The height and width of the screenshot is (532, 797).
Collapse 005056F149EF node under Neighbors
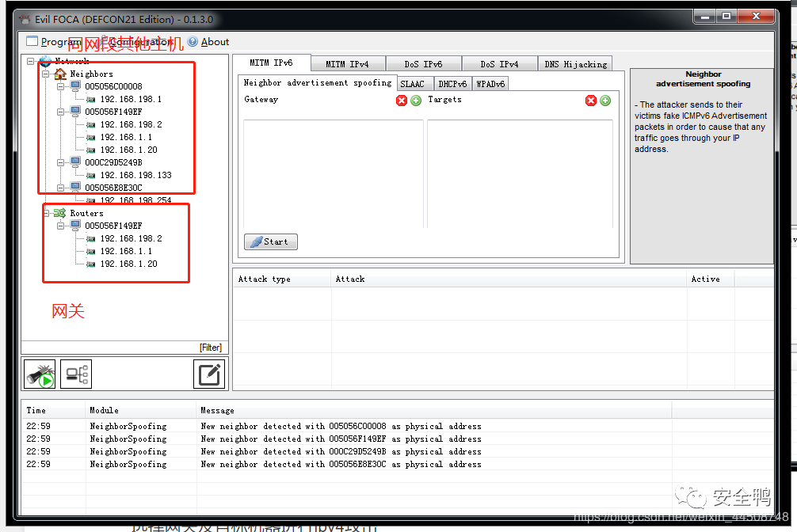60,112
